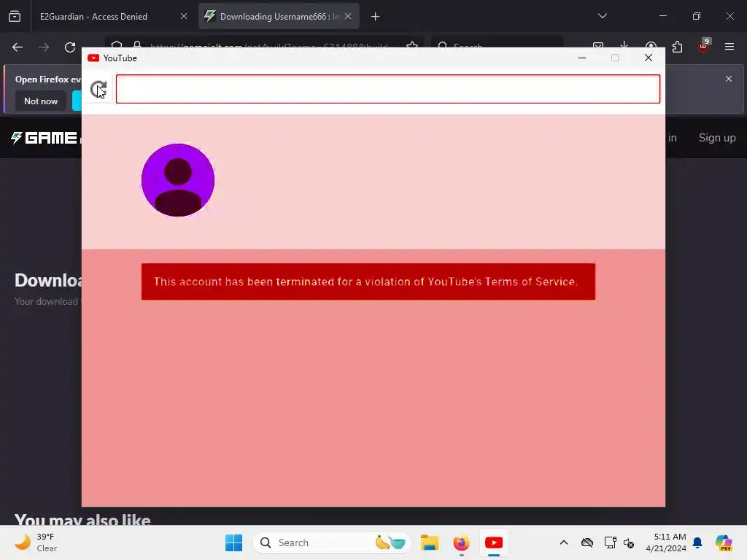Close the Downloading Username666 tab
This screenshot has width=747, height=560.
(x=348, y=16)
